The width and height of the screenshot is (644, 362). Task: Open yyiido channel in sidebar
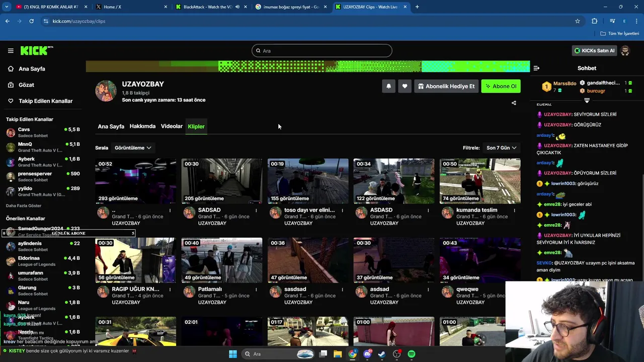(43, 192)
